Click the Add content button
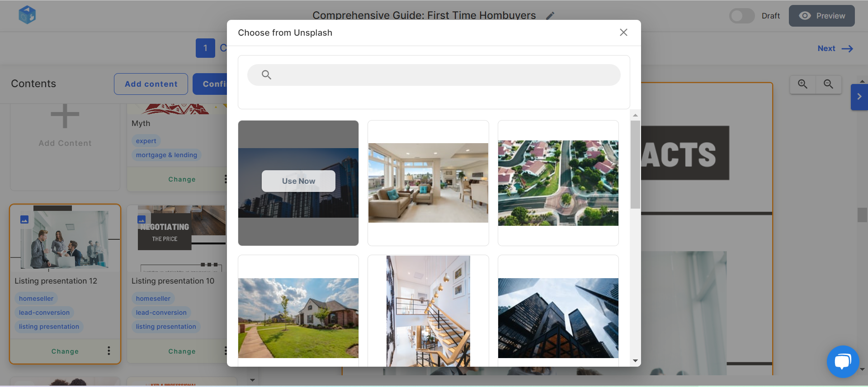This screenshot has height=387, width=868. (x=151, y=84)
